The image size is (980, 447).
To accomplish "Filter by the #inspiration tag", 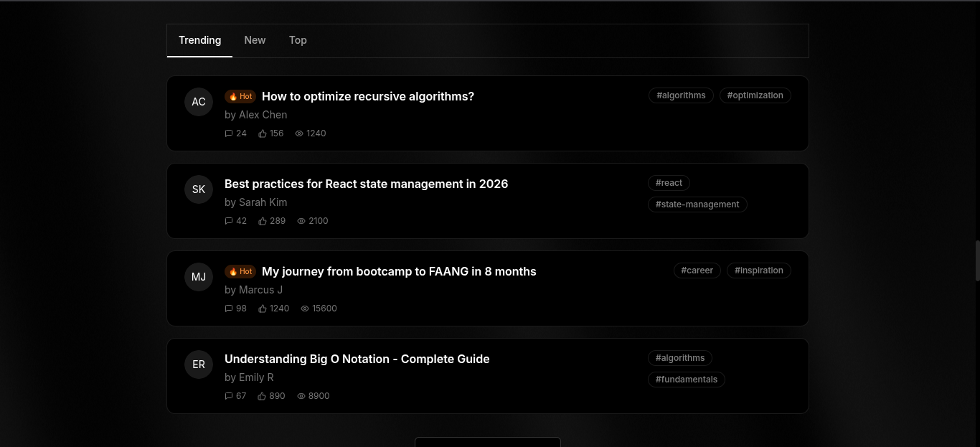I will (x=759, y=270).
